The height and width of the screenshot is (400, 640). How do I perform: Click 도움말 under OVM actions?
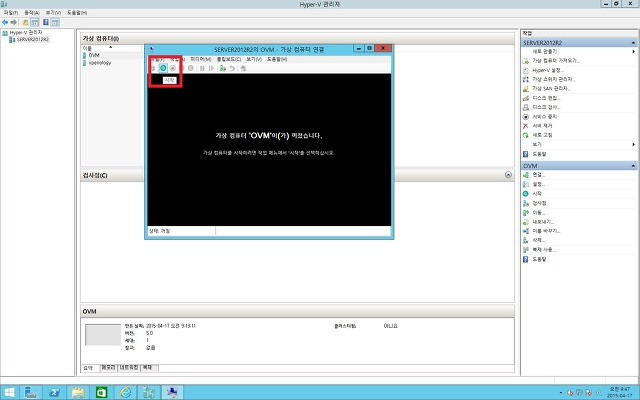coord(539,259)
